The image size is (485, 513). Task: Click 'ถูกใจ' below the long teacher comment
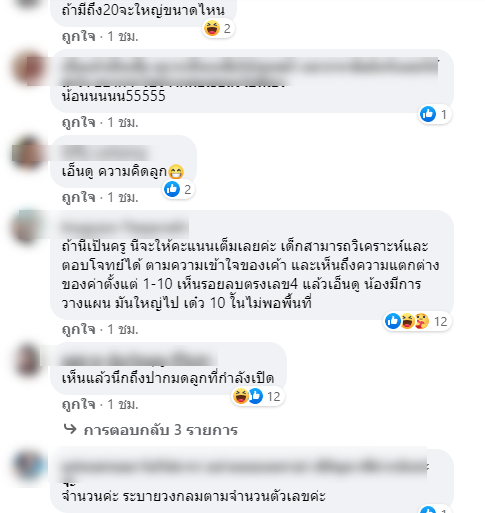(x=79, y=329)
